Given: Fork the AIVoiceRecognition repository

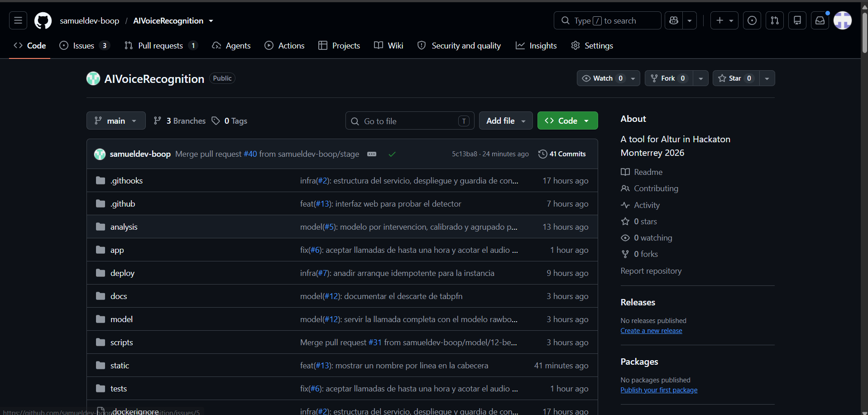Looking at the screenshot, I should click(x=668, y=78).
